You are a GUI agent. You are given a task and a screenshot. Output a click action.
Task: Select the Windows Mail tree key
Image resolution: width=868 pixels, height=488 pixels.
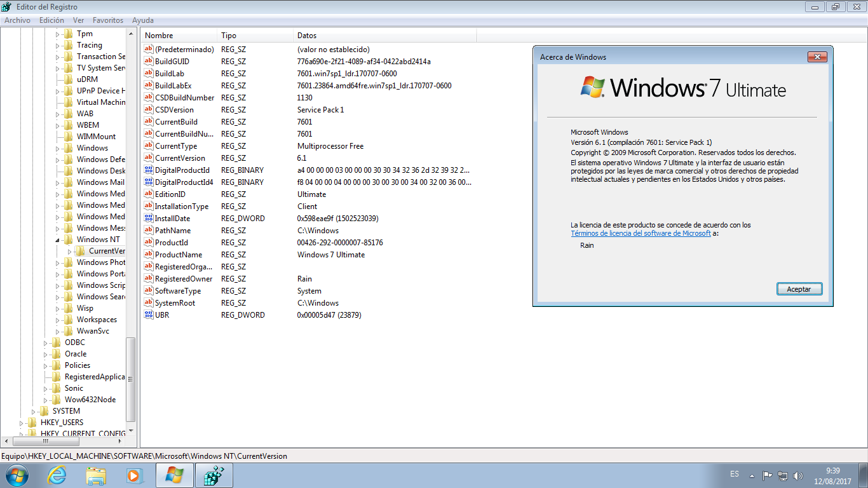[100, 182]
